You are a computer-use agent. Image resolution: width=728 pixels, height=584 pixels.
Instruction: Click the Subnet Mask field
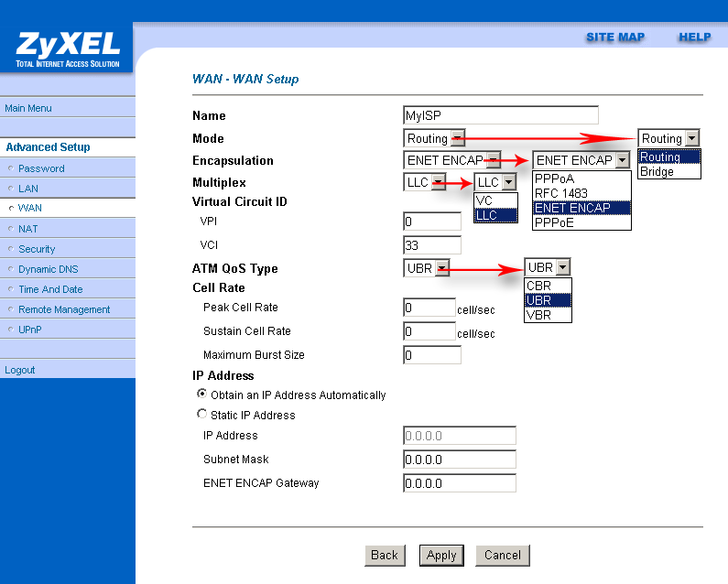(460, 460)
